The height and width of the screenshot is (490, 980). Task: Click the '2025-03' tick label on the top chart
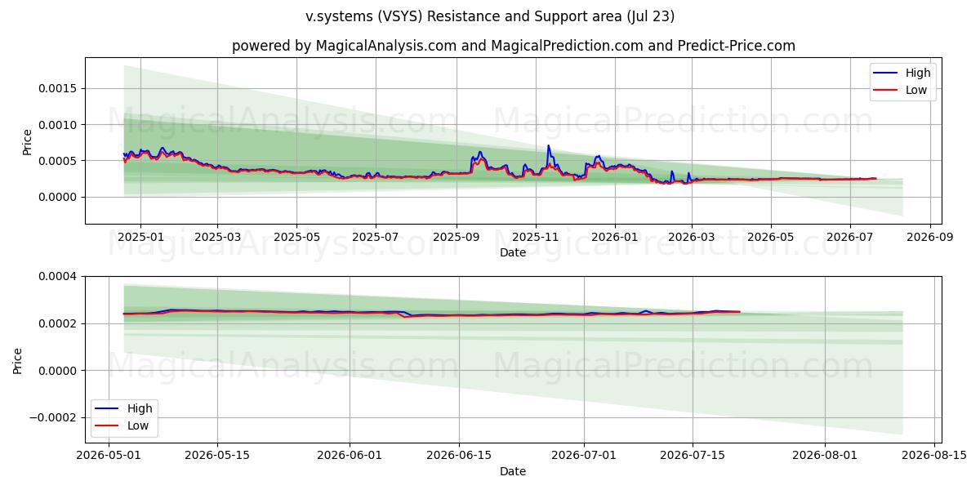point(218,237)
